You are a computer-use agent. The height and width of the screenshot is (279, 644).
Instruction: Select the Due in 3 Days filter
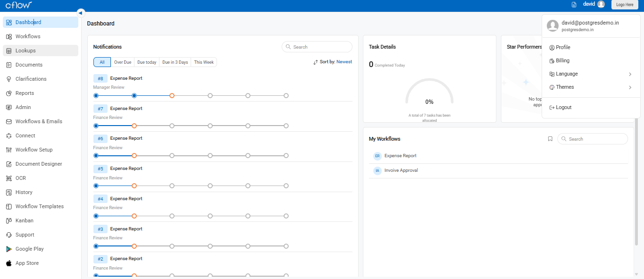pyautogui.click(x=175, y=62)
